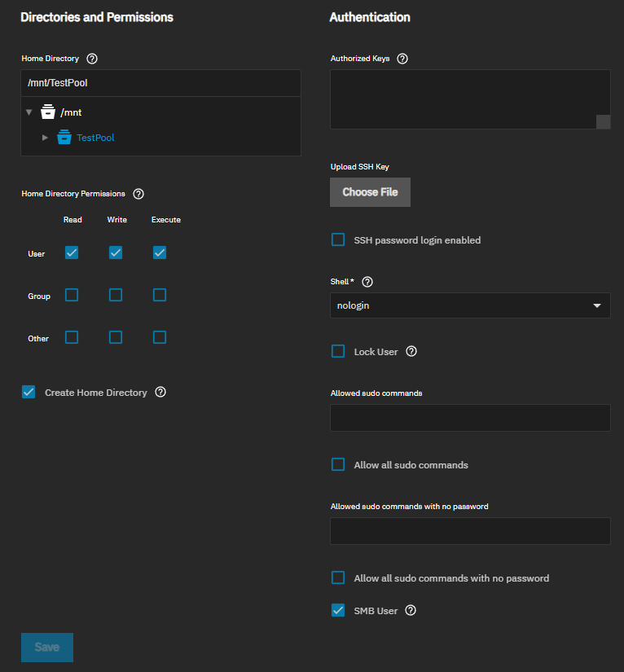Show help for Create Home Directory
Viewport: 624px width, 672px height.
[160, 392]
